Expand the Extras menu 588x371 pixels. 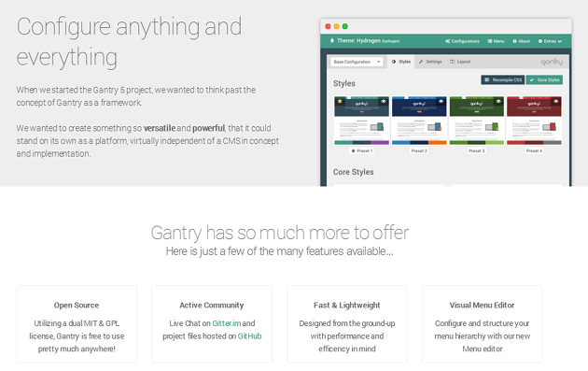click(x=550, y=41)
